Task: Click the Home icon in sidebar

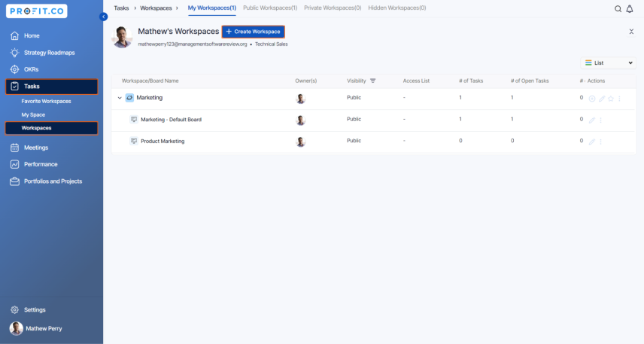Action: pos(15,36)
